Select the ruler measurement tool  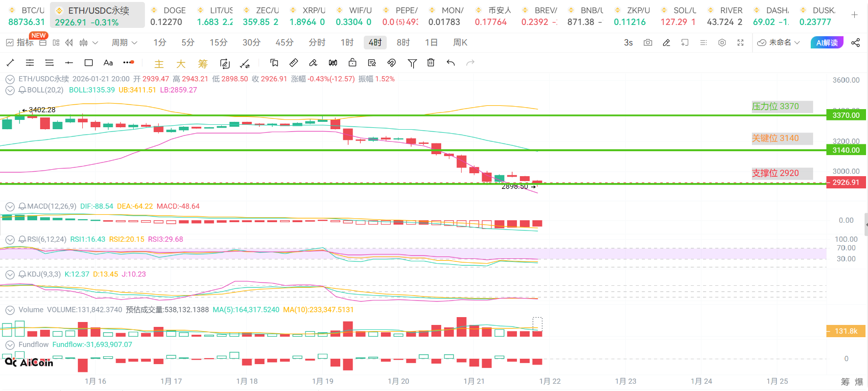point(294,63)
